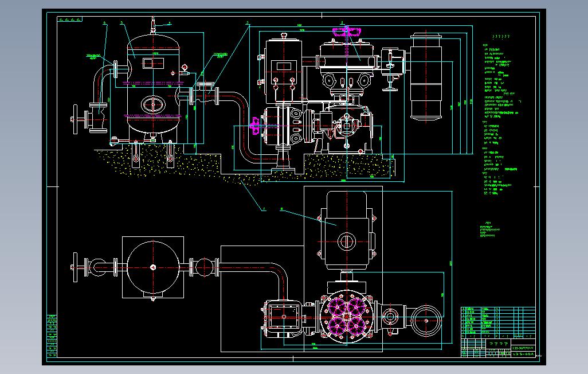This screenshot has height=374, width=588.
Task: Select the gate valve handwheel in the elevation view
Action: (x=76, y=119)
